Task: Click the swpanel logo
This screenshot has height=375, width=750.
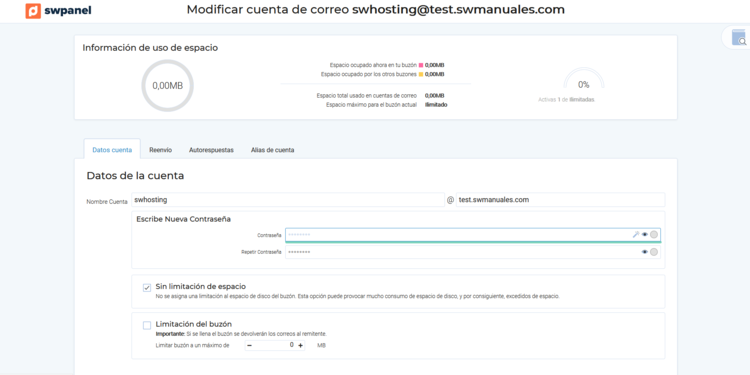Action: pyautogui.click(x=58, y=11)
